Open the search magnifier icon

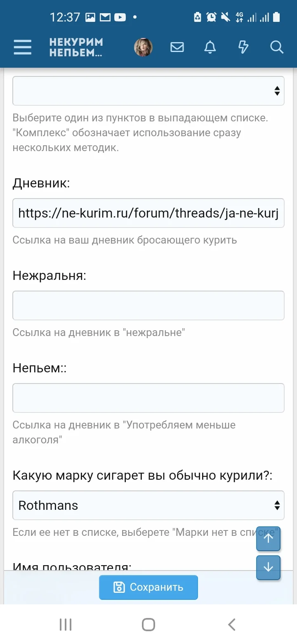276,47
